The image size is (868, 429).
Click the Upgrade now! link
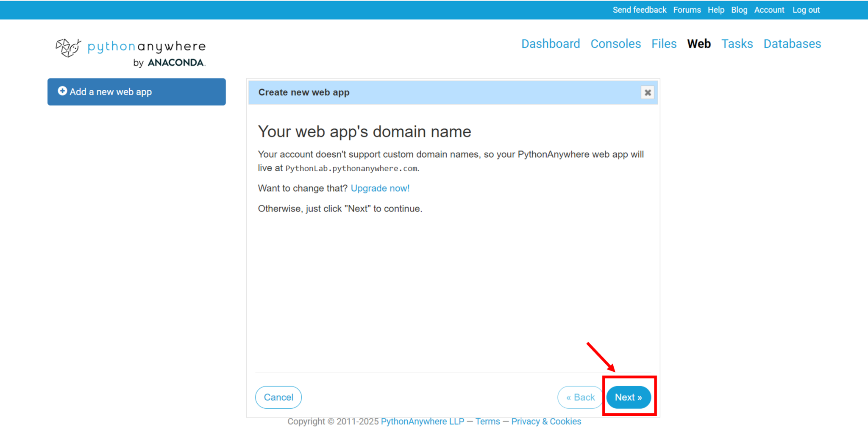pos(380,188)
